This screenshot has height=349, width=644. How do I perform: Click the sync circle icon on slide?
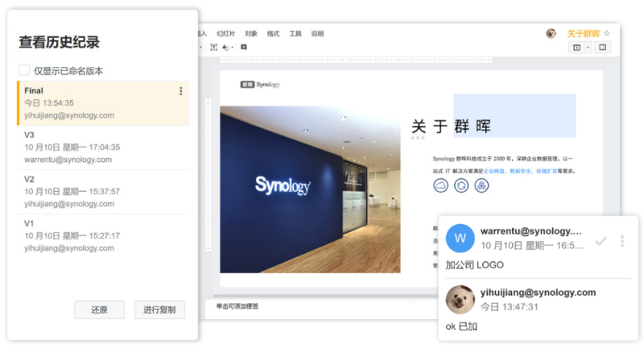coord(461,185)
